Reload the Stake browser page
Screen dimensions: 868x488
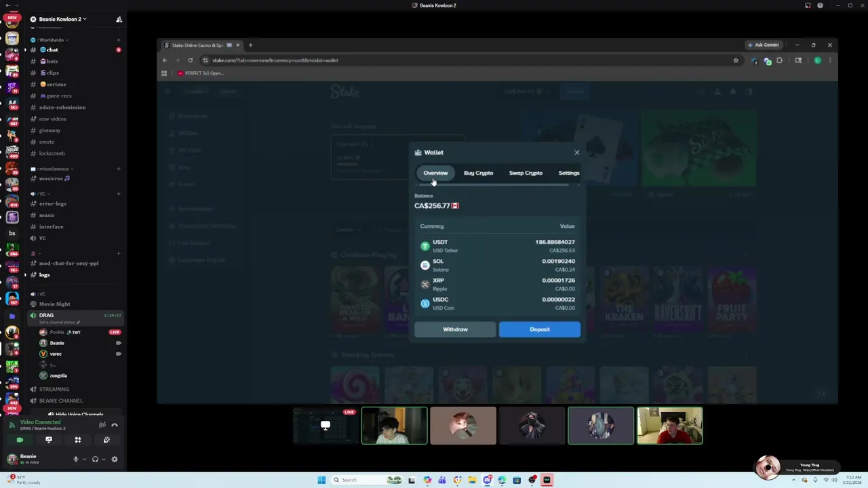coord(190,60)
